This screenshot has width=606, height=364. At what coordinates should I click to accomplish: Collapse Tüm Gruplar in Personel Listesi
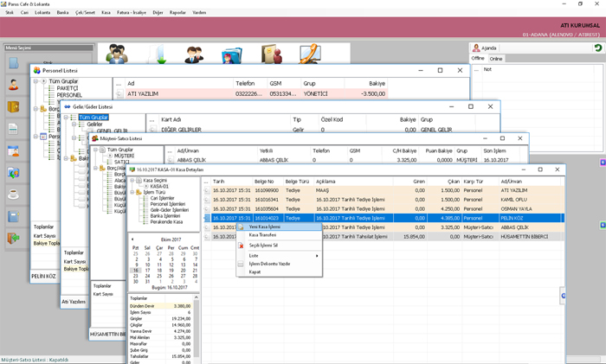(35, 81)
